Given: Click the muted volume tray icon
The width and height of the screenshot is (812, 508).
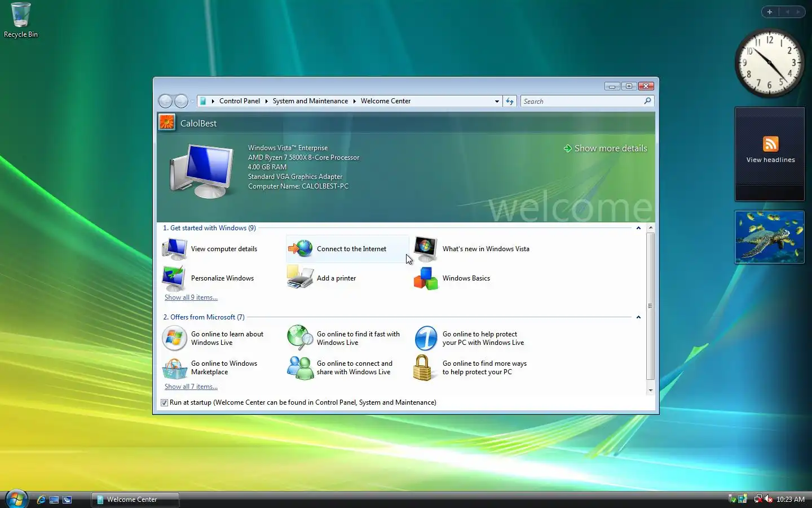Looking at the screenshot, I should [x=769, y=499].
